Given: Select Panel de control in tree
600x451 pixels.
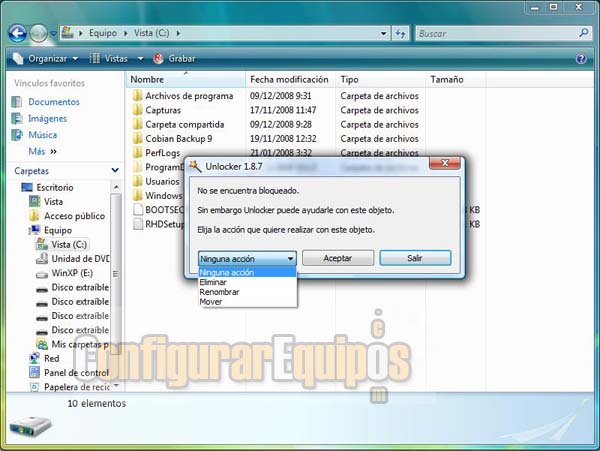Looking at the screenshot, I should pyautogui.click(x=76, y=373).
